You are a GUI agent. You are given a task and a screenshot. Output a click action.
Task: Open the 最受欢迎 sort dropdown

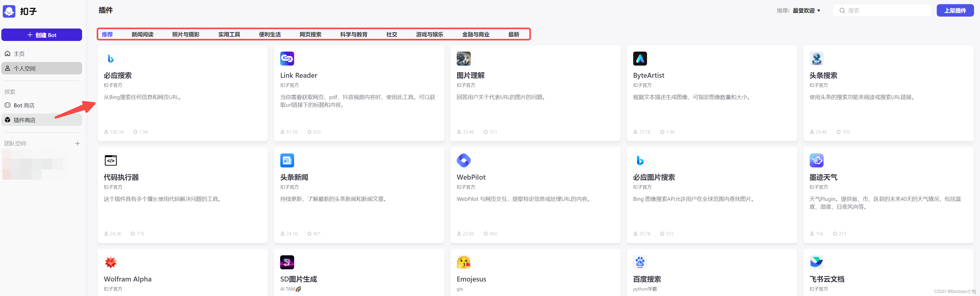[x=806, y=11]
